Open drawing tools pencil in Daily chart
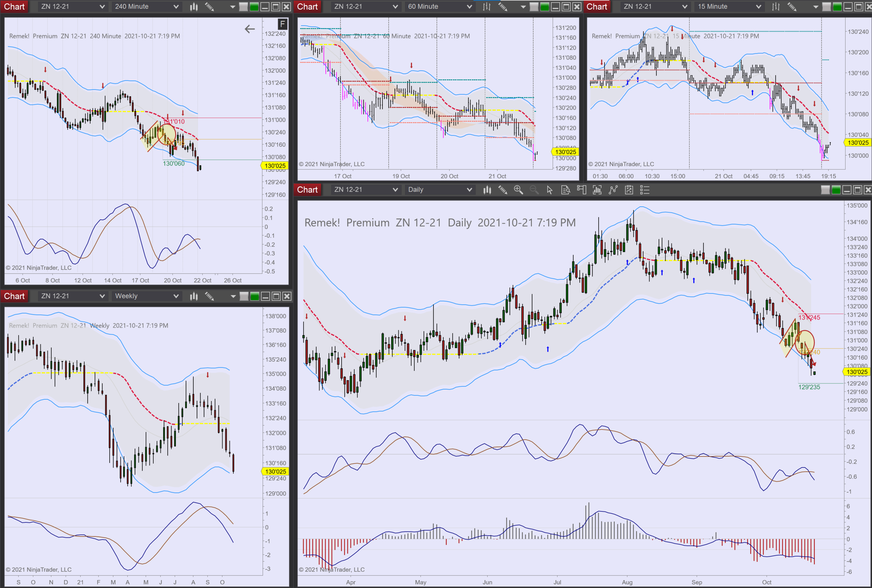Screen dimensions: 872x588 pos(503,190)
